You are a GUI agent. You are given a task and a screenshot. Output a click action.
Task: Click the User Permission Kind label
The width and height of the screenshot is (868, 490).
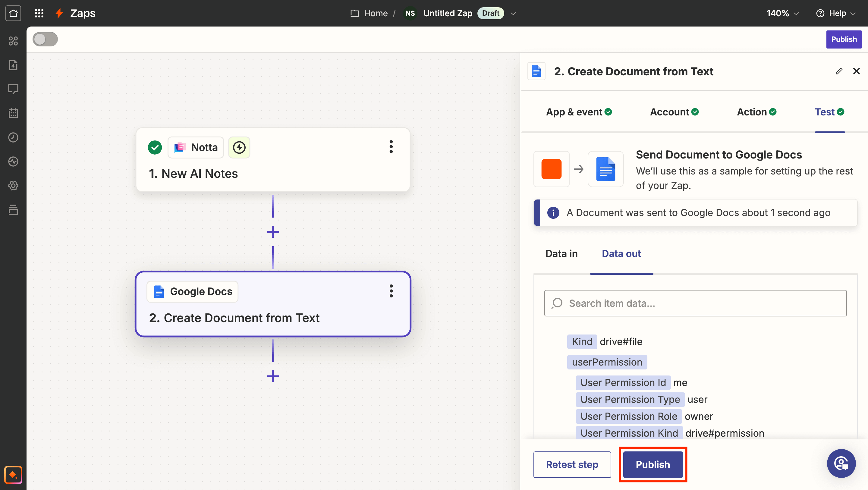[x=629, y=433]
